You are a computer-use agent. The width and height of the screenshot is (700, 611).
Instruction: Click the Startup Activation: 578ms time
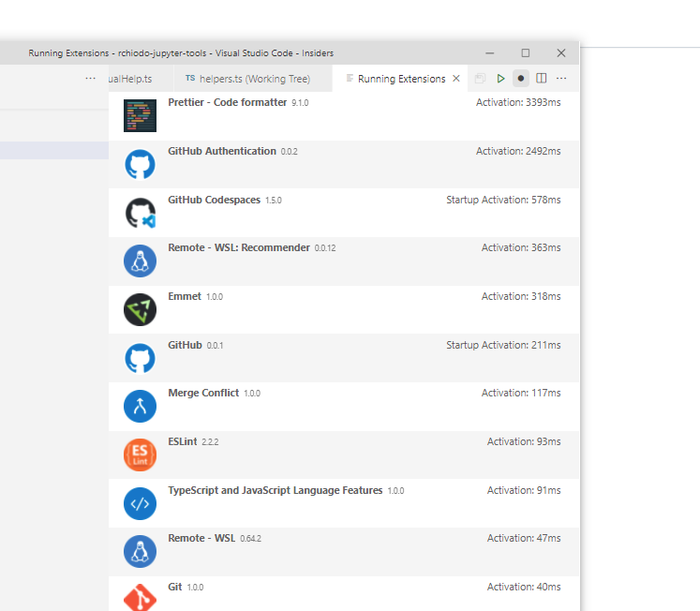(x=503, y=200)
